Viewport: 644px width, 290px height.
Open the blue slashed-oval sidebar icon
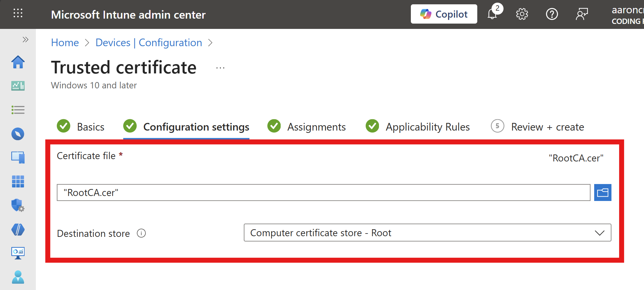[x=18, y=230]
